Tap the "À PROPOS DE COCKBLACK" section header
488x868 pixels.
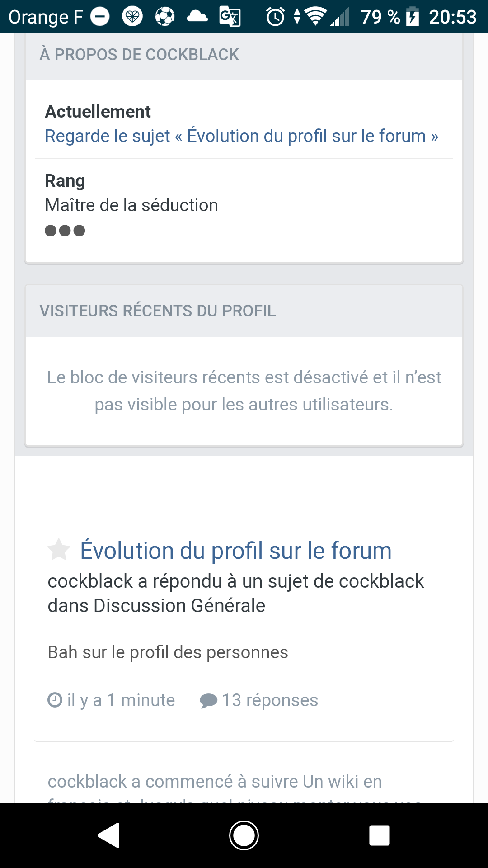(139, 55)
